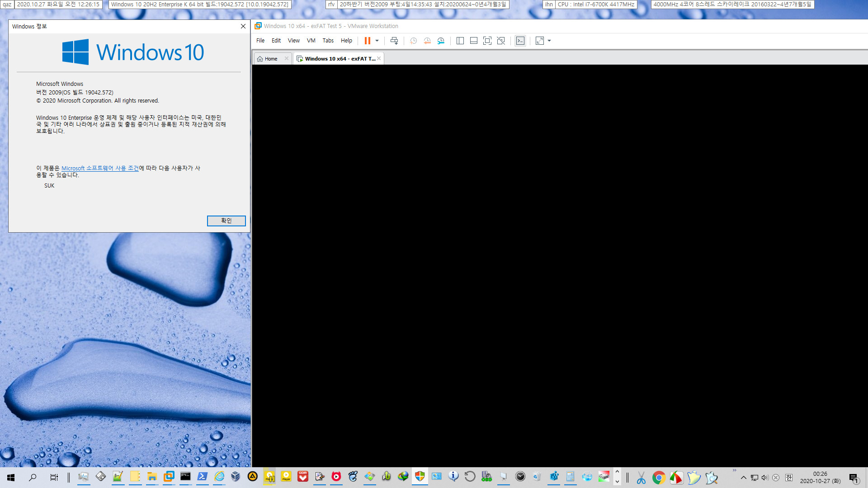Open the volume control tray icon
This screenshot has width=868, height=488.
click(x=765, y=478)
